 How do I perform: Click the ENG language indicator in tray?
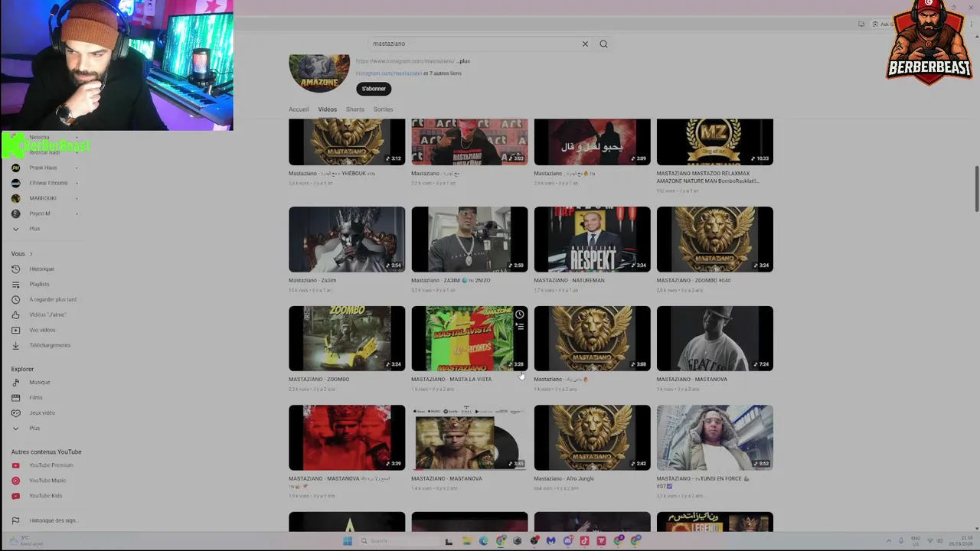916,541
